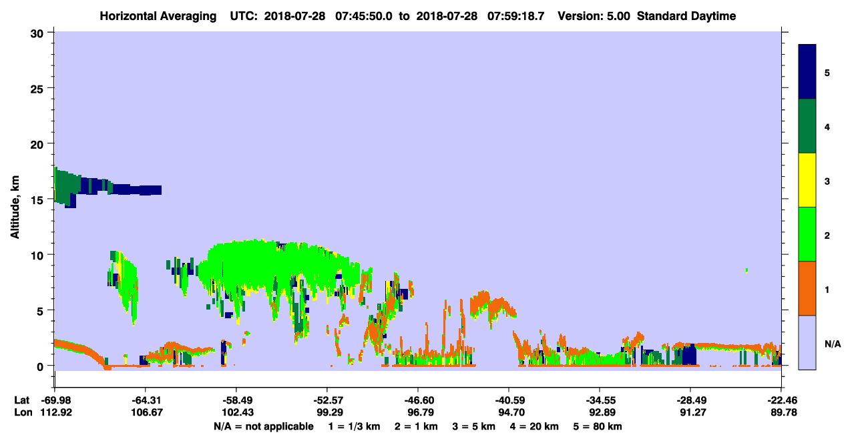Click the '3 = 5 km' legend note
Image resolution: width=868 pixels, height=445 pixels.
(x=475, y=426)
